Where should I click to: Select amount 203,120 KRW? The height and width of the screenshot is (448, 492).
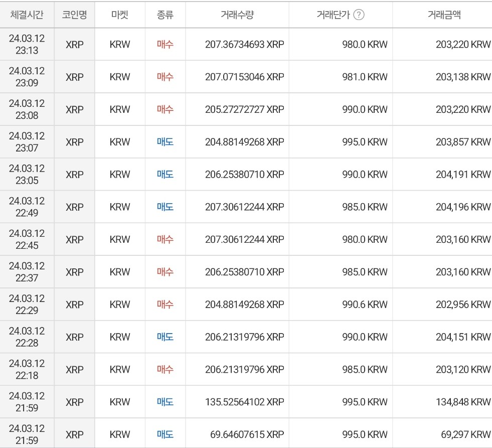pyautogui.click(x=463, y=369)
